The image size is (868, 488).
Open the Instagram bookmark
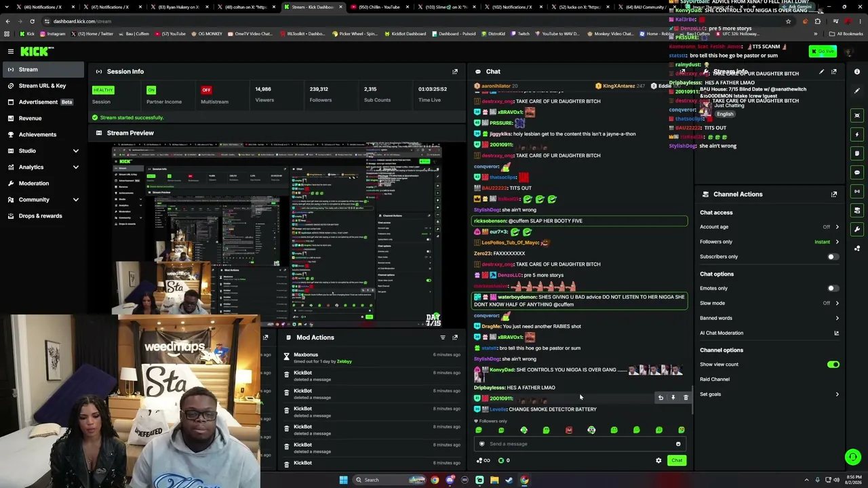(53, 34)
